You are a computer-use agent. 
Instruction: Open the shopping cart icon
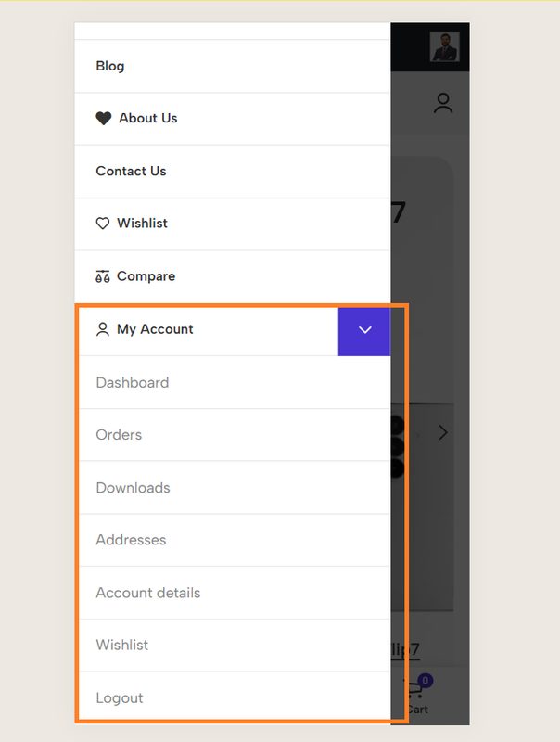point(414,689)
